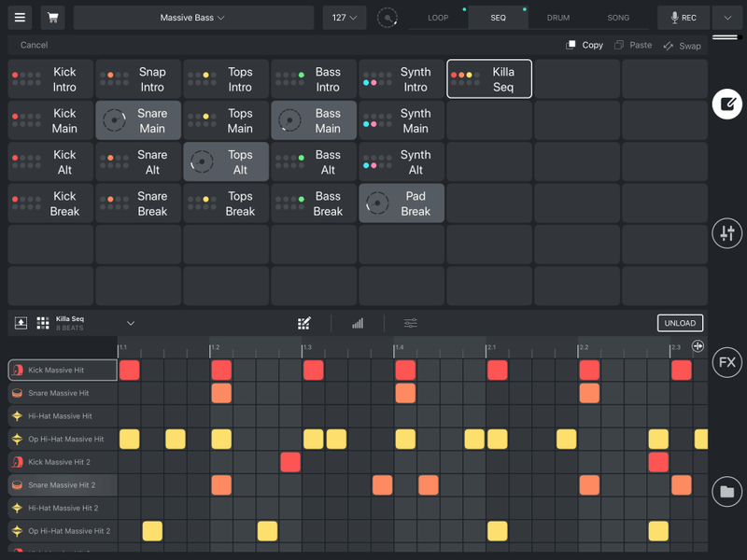Open the shopping cart store

click(53, 18)
